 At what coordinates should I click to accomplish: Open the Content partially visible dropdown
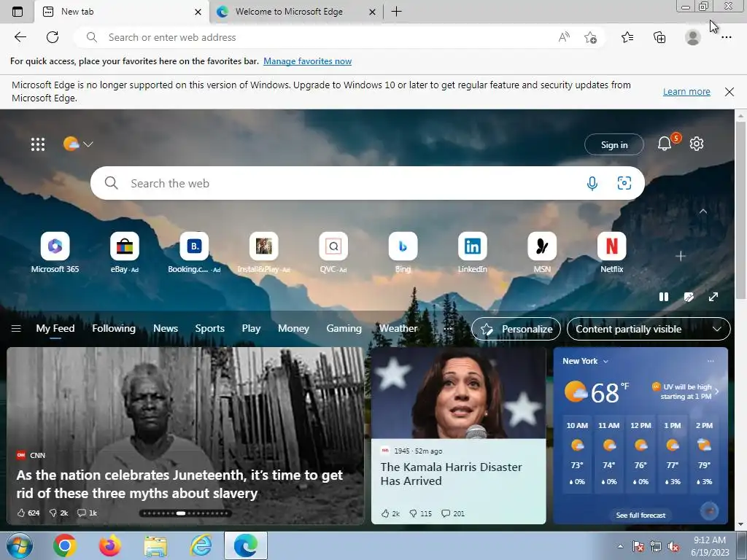point(649,329)
